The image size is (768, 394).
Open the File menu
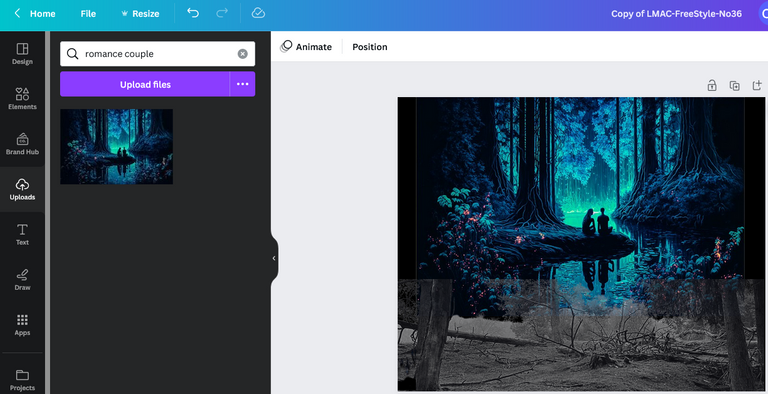88,14
